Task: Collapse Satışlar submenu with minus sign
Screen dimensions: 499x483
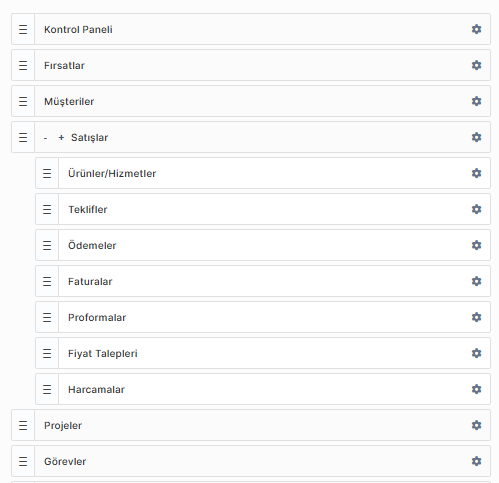Action: (x=46, y=138)
